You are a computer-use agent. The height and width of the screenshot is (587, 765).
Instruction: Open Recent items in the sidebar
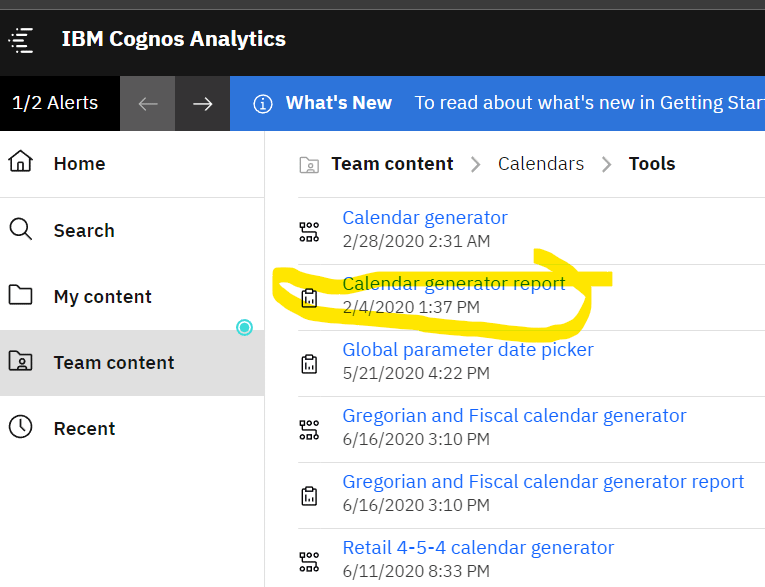84,429
